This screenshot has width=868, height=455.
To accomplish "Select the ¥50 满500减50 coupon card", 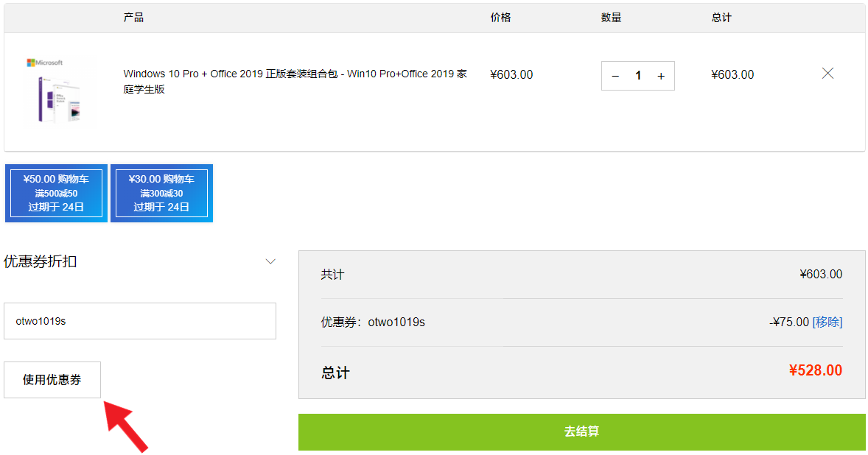I will (x=56, y=193).
